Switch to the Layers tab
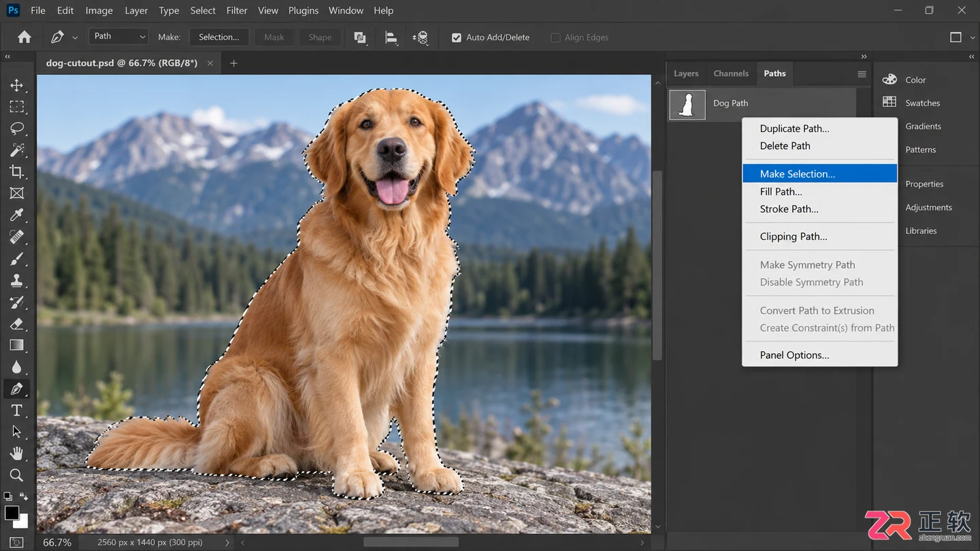Screen dimensions: 980x551 [x=686, y=73]
